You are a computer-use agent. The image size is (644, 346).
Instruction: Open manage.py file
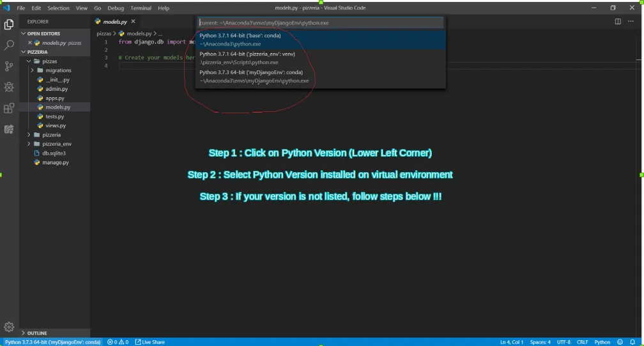coord(55,162)
